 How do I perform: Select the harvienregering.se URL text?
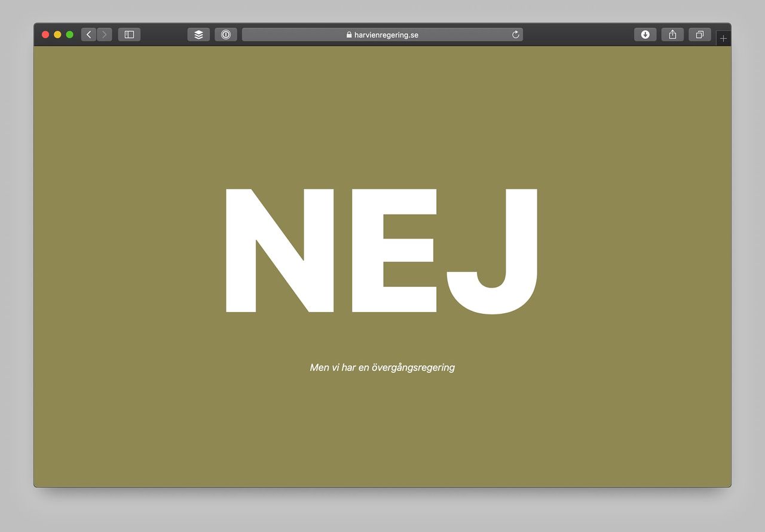[x=386, y=35]
